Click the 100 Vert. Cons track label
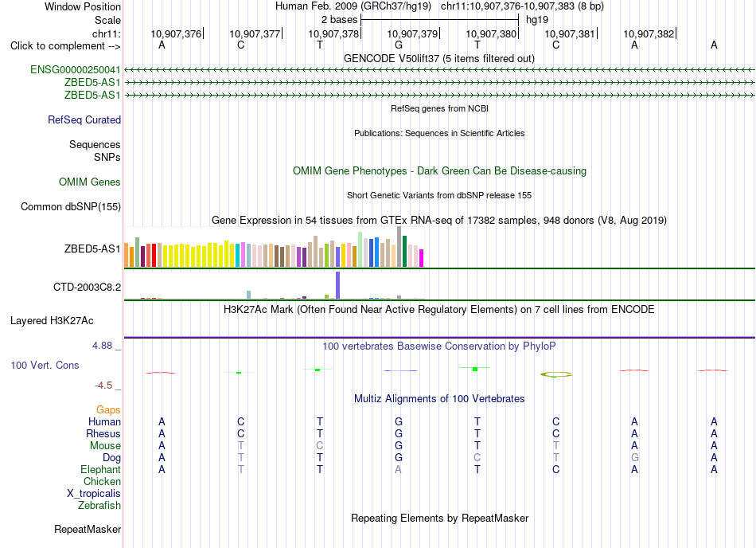Screen dimensions: 756x548 point(45,365)
